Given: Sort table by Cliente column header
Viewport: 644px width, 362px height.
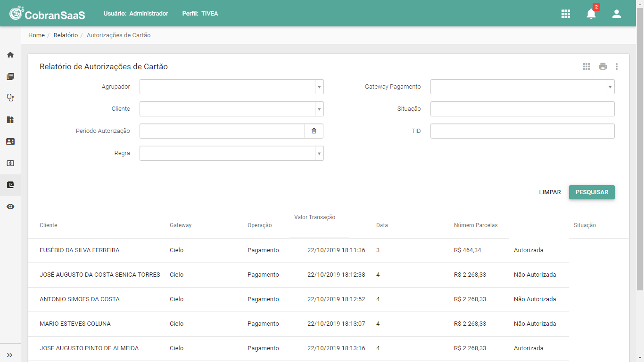Looking at the screenshot, I should (49, 225).
